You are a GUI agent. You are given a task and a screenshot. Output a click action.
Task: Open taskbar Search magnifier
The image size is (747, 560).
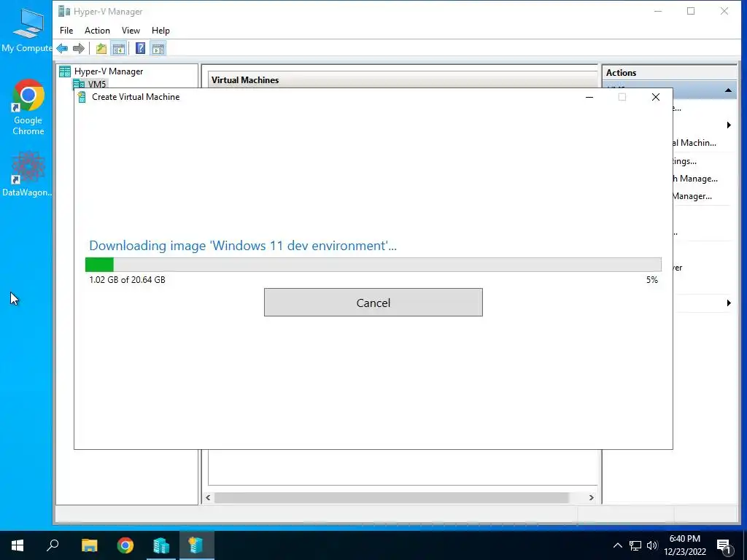(53, 545)
